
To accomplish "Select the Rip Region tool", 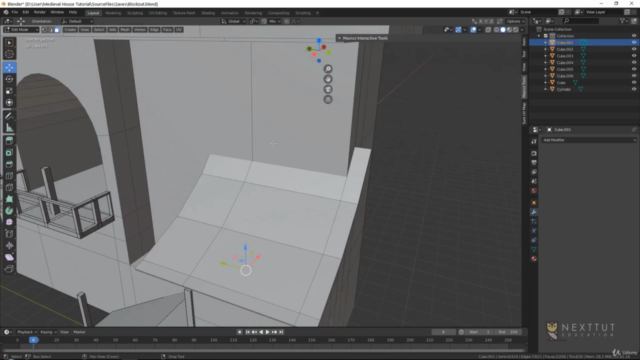I will [x=9, y=269].
